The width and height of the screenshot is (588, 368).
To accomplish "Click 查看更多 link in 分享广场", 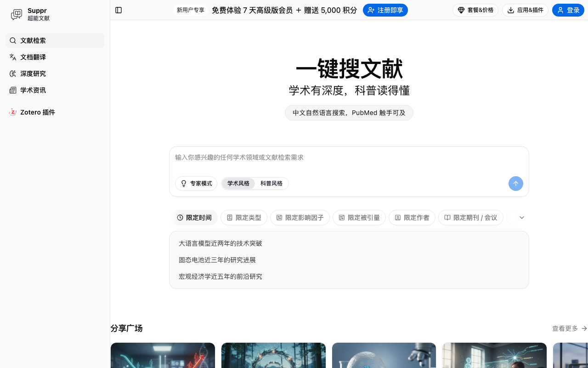I will click(x=570, y=328).
